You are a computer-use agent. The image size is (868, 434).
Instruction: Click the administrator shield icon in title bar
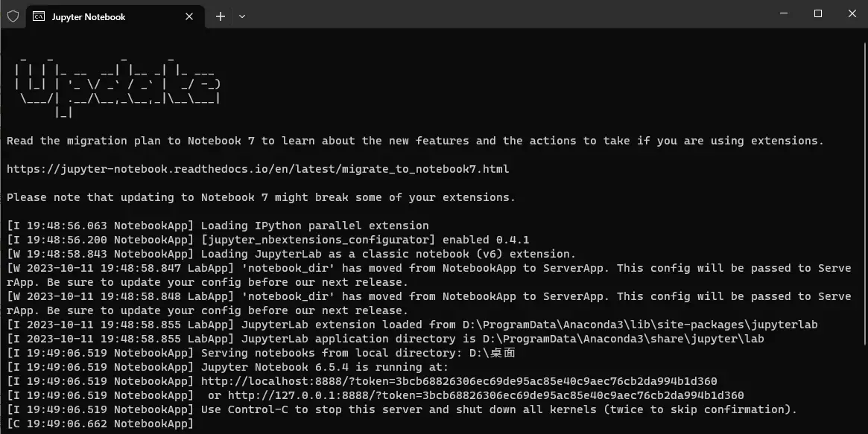[x=13, y=16]
